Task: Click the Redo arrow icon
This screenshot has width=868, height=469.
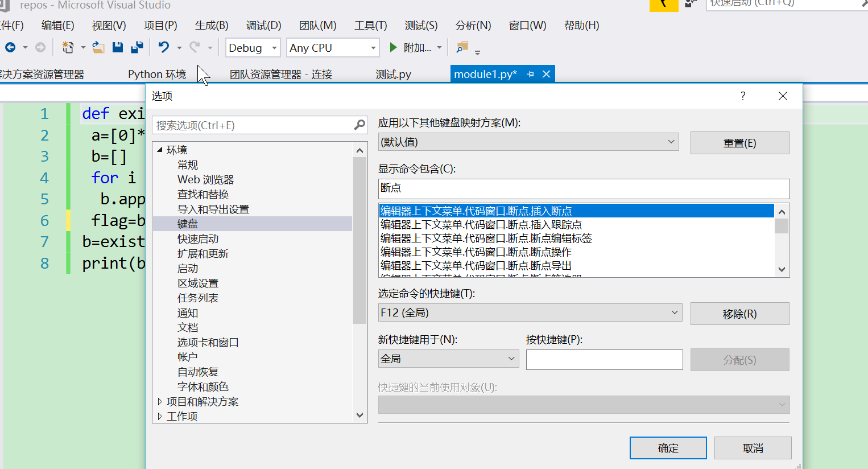Action: click(195, 48)
